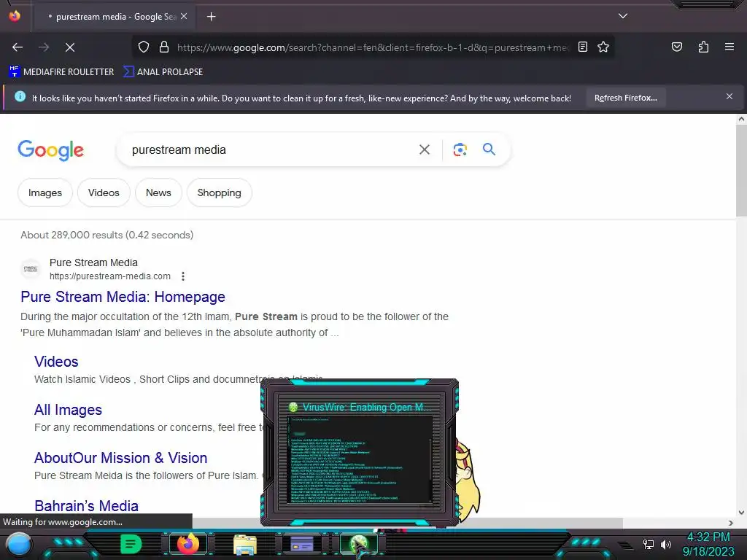
Task: Click the VirusWire taskbar icon
Action: pos(359,544)
